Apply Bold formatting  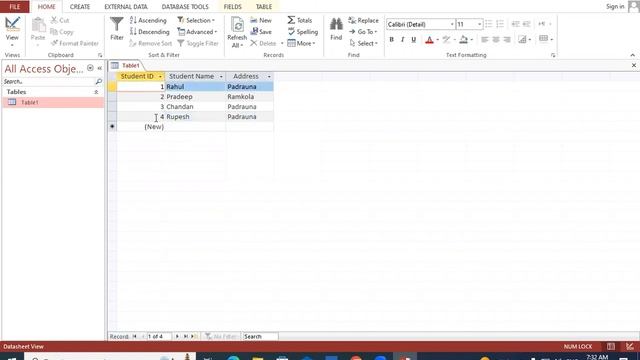(x=391, y=40)
